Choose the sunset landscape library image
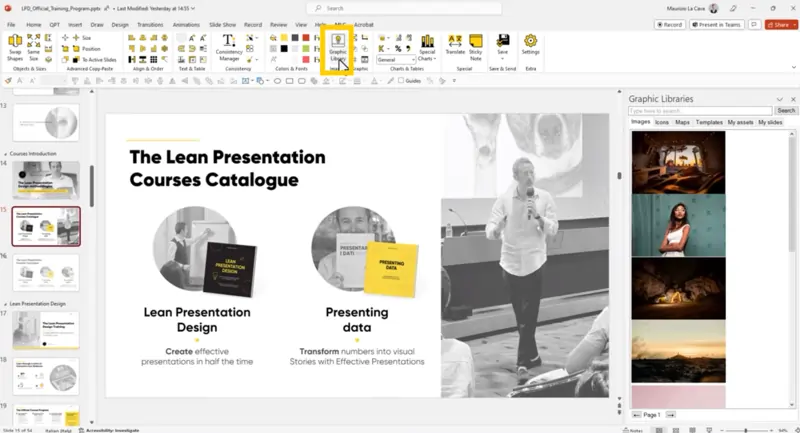Image resolution: width=800 pixels, height=433 pixels. (678, 351)
